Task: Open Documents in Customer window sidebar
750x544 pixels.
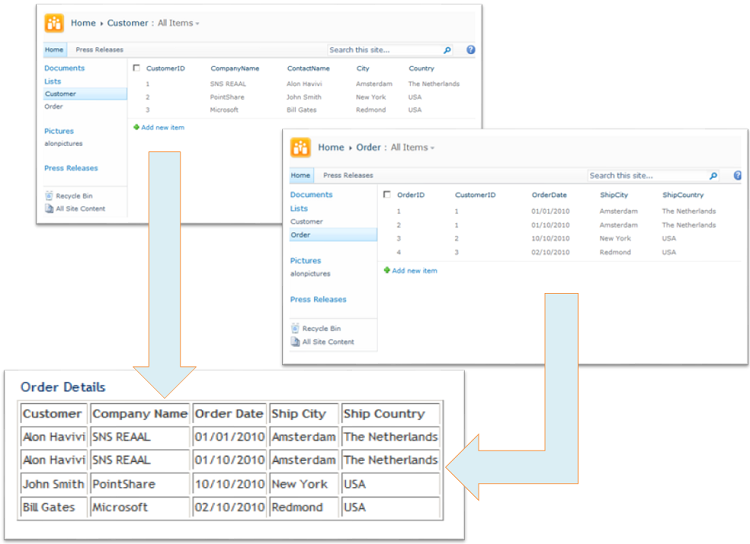Action: 65,68
